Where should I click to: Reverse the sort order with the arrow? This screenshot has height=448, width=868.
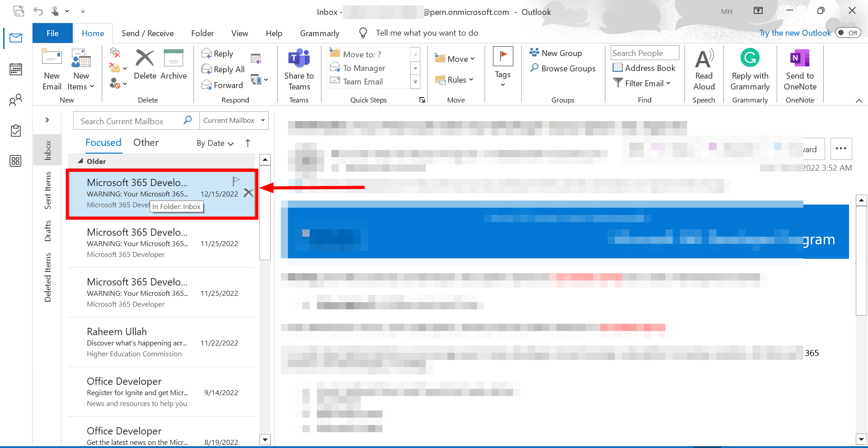(248, 143)
